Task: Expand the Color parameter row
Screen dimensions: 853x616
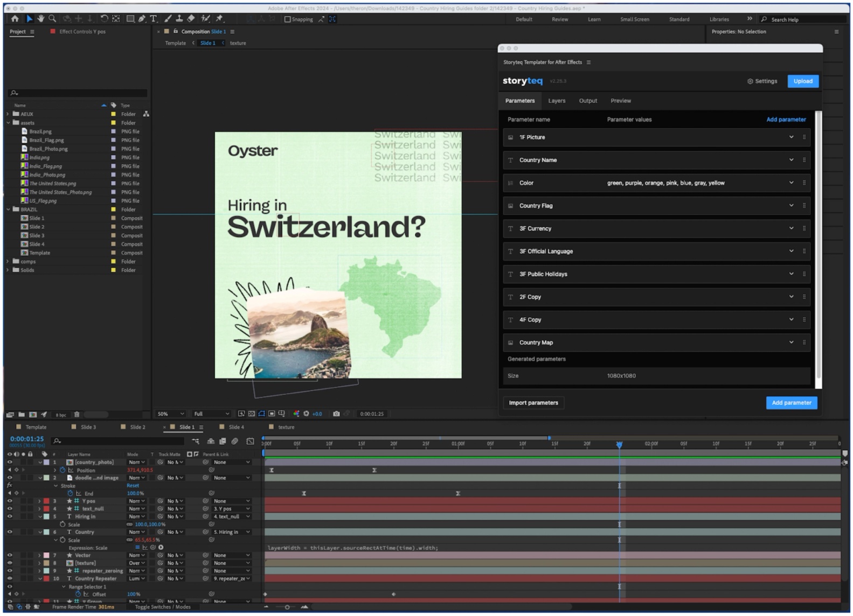Action: point(791,183)
